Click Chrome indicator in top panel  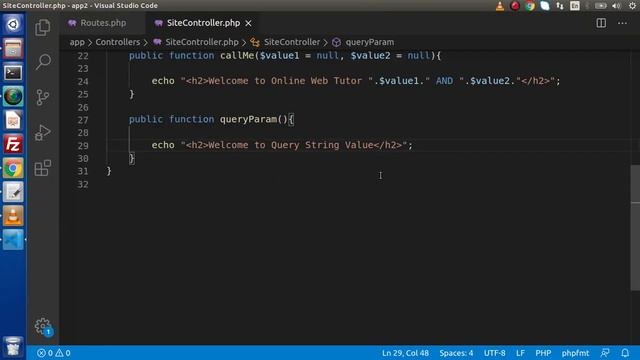[x=530, y=6]
